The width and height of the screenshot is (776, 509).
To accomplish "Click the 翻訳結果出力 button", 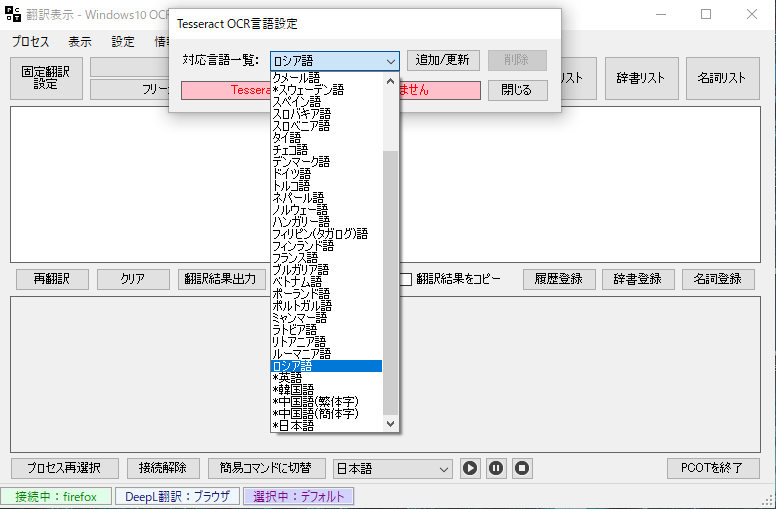I will pyautogui.click(x=221, y=279).
